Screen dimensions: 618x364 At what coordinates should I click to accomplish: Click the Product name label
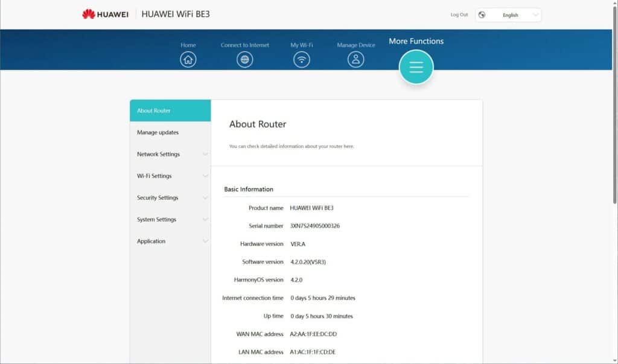266,208
